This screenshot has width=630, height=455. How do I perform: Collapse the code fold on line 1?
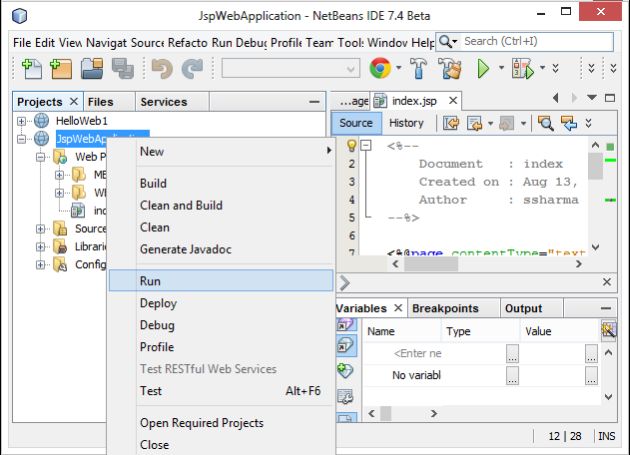click(x=366, y=145)
